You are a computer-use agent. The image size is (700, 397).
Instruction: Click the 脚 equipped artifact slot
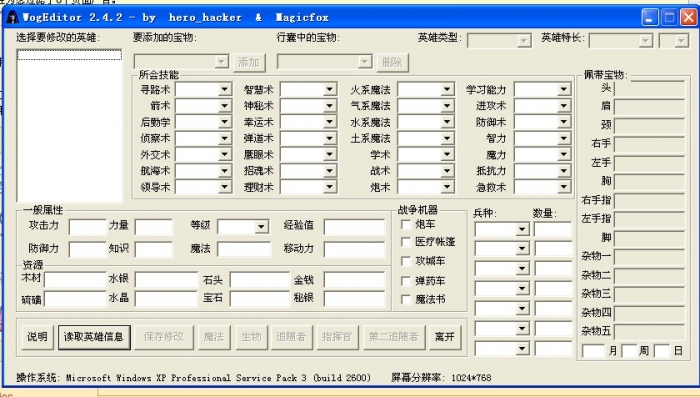click(650, 238)
